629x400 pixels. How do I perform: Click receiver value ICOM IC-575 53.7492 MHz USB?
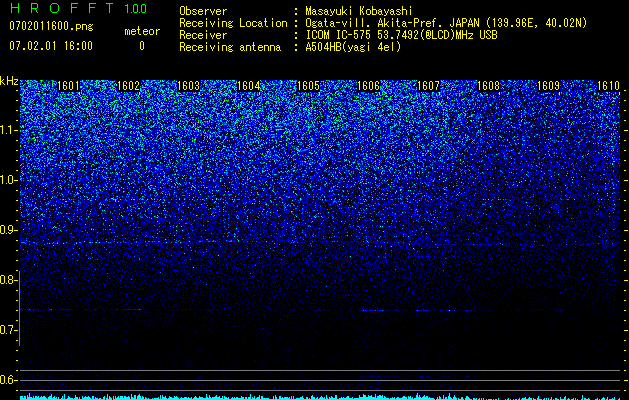pyautogui.click(x=402, y=35)
